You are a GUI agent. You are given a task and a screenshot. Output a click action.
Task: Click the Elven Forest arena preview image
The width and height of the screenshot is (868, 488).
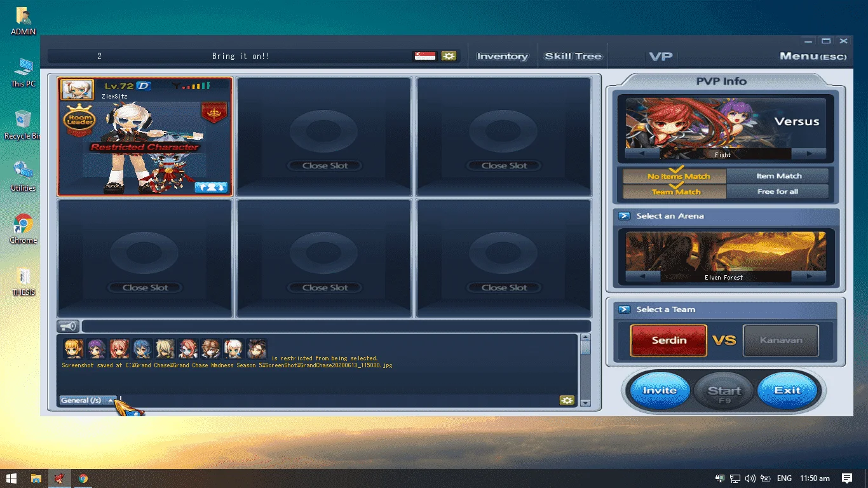[726, 252]
